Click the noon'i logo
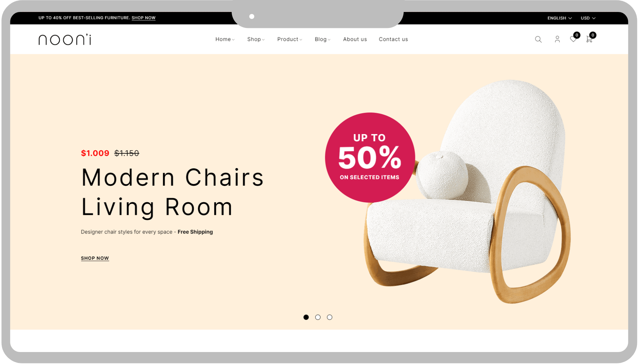This screenshot has height=364, width=639. coord(65,39)
